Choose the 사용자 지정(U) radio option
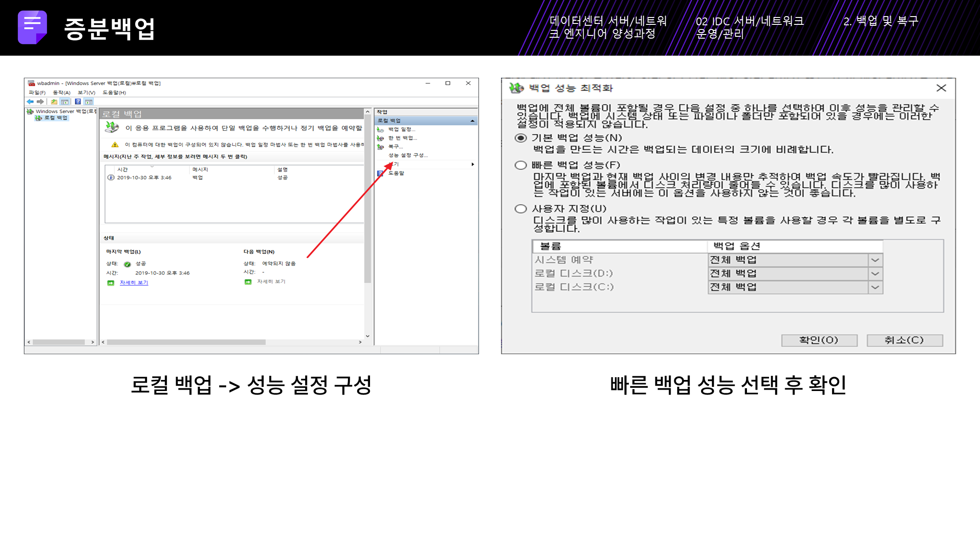Screen dimensions: 980x552 520,209
